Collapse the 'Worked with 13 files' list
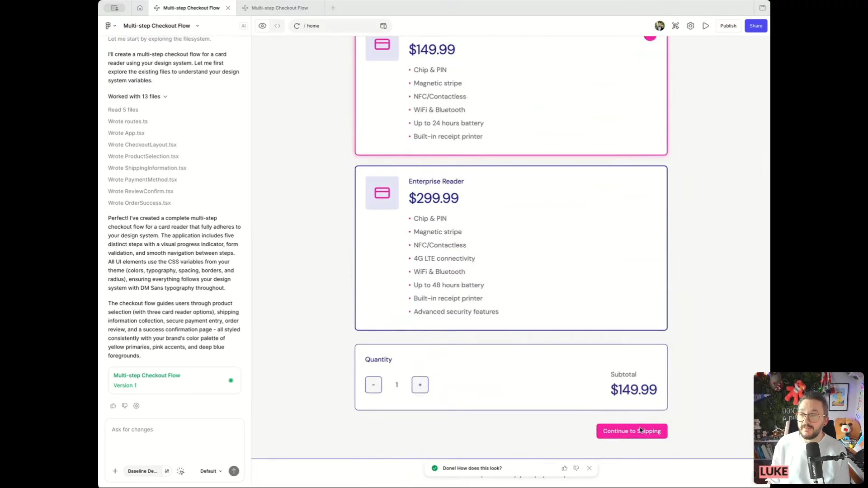This screenshot has height=488, width=868. click(x=165, y=97)
